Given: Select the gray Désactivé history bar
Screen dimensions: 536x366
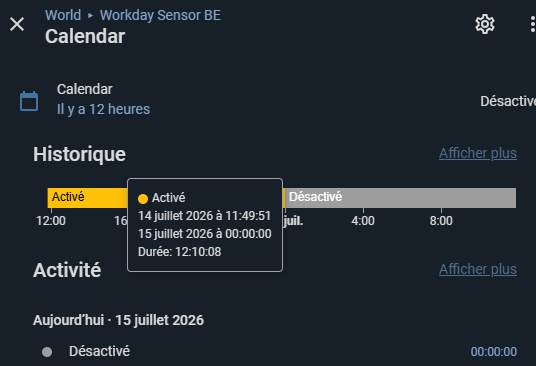Looking at the screenshot, I should (x=401, y=198).
